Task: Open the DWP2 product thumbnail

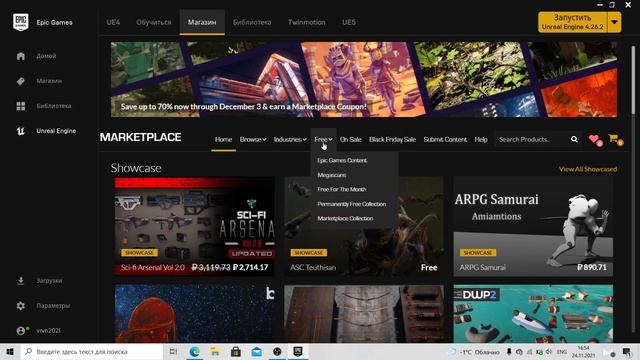Action: pyautogui.click(x=533, y=313)
